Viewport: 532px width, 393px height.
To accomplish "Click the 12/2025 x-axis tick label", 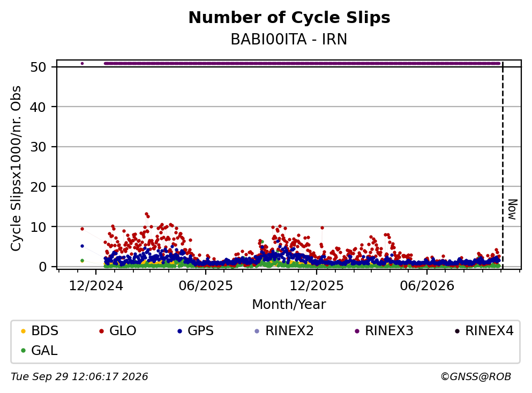I will [x=317, y=286].
